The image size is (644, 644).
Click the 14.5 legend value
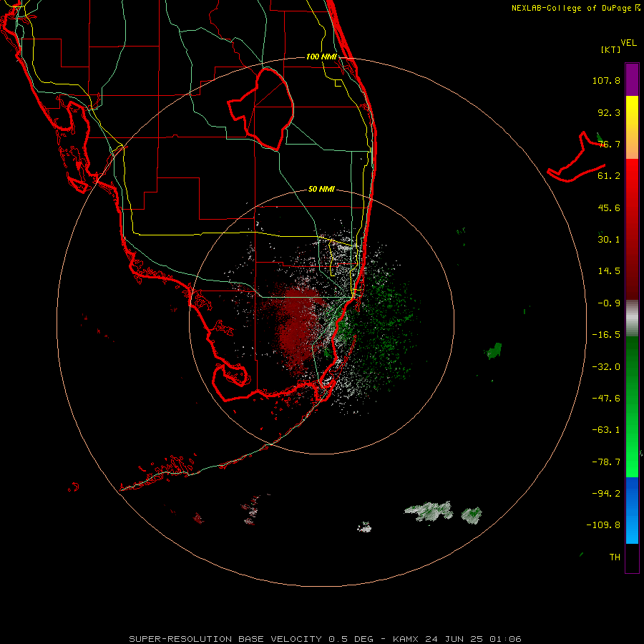pyautogui.click(x=609, y=271)
